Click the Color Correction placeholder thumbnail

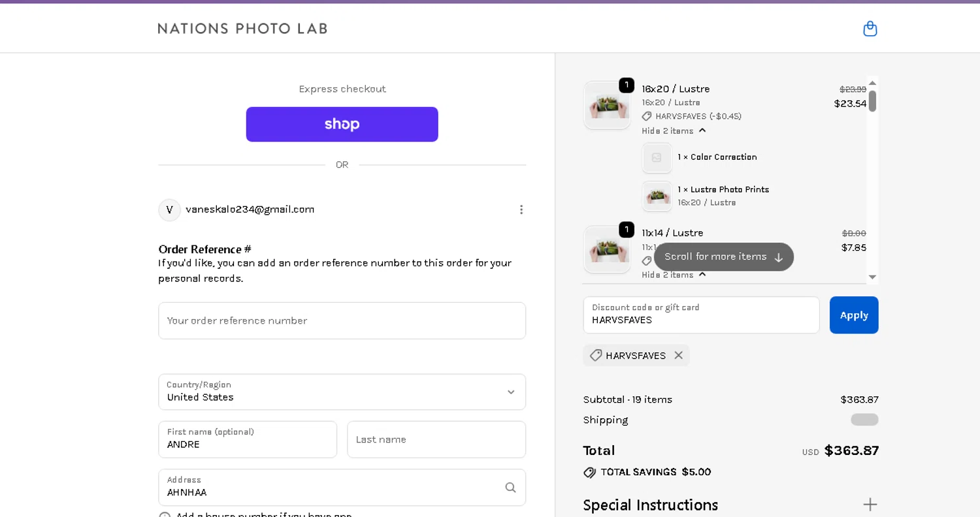657,157
